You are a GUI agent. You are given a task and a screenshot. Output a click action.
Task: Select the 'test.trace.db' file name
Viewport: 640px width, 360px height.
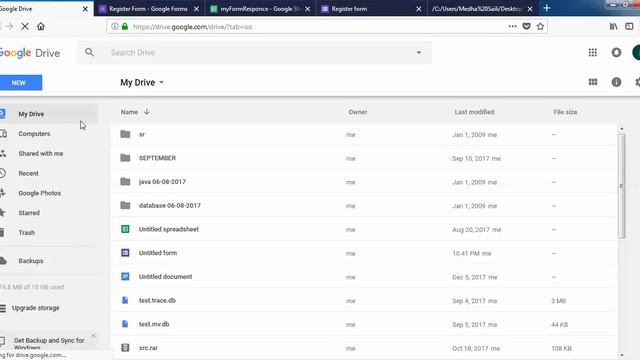coord(157,300)
